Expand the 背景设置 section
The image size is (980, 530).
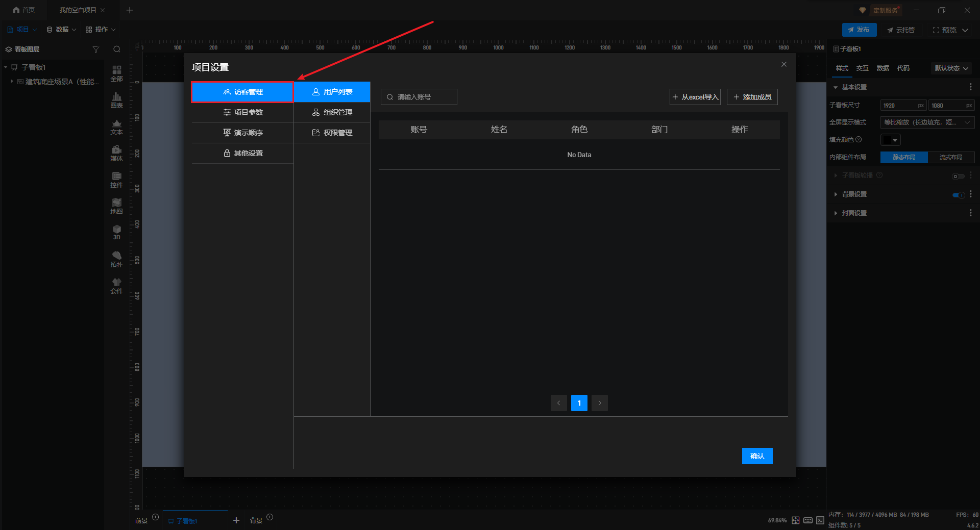(x=836, y=194)
